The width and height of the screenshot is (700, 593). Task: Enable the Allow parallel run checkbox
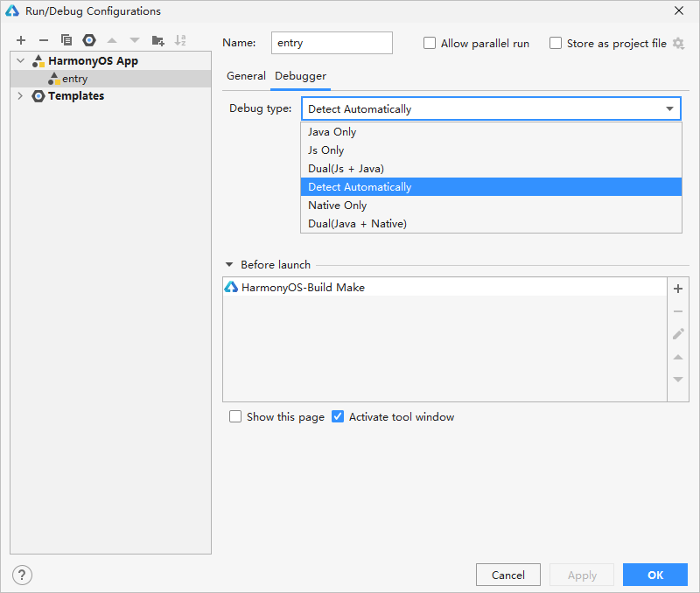(430, 44)
